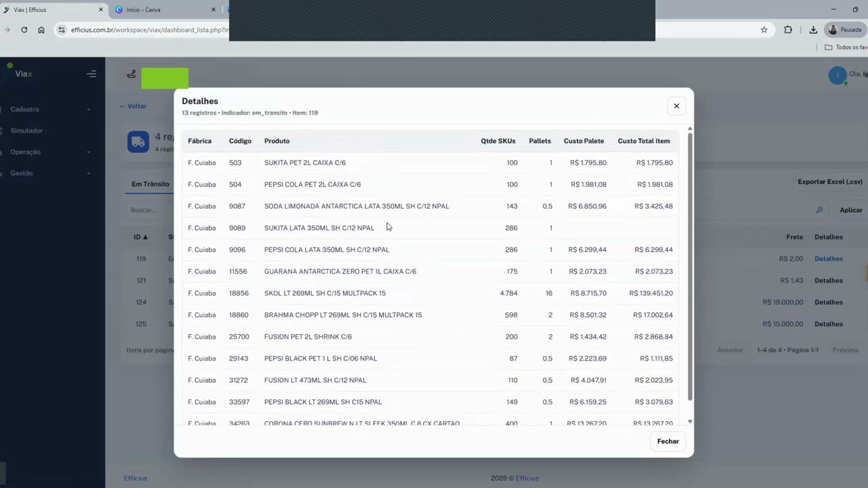Viewport: 868px width, 488px height.
Task: Click product code 18856
Action: pyautogui.click(x=239, y=293)
